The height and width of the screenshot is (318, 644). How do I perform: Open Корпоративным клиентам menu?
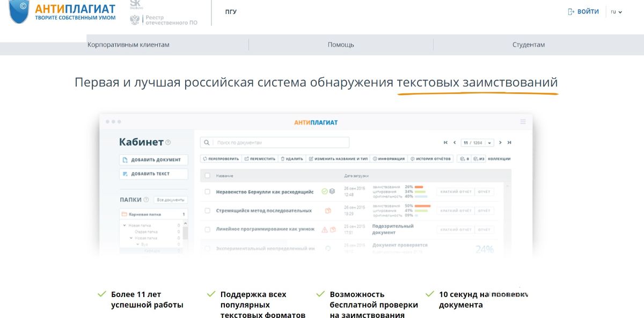[x=128, y=45]
